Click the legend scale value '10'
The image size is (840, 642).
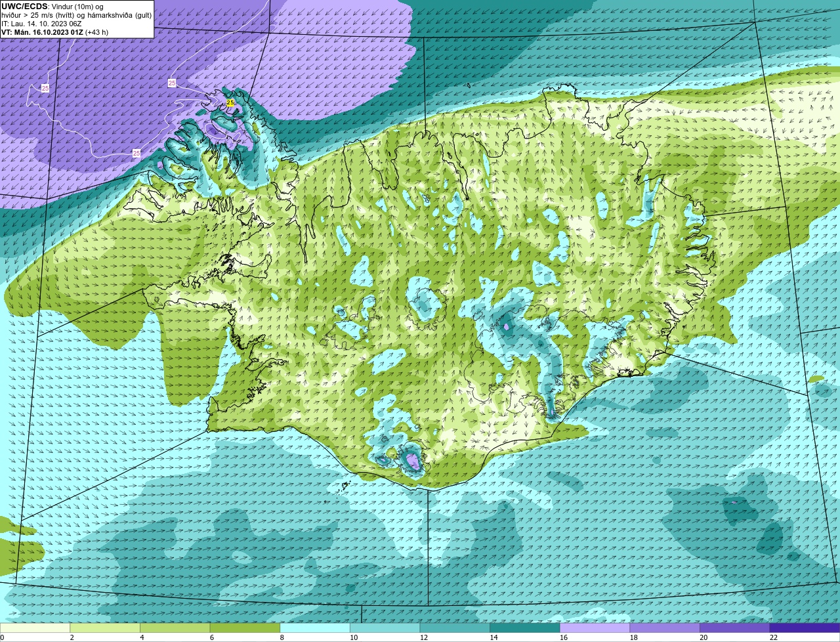click(x=354, y=637)
